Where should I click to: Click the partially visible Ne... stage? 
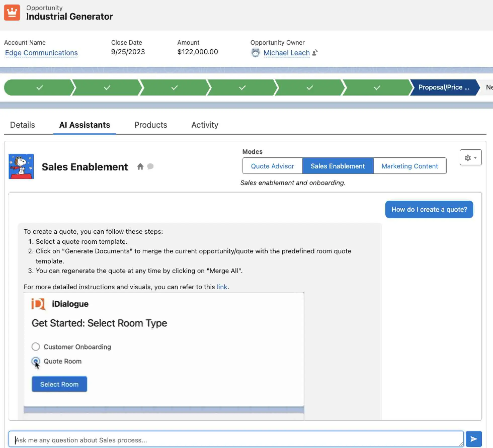(487, 87)
